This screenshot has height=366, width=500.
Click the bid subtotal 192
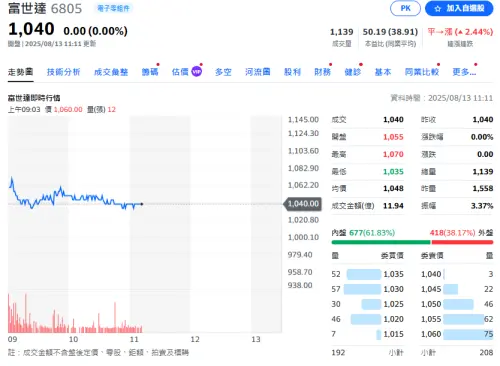coord(338,352)
